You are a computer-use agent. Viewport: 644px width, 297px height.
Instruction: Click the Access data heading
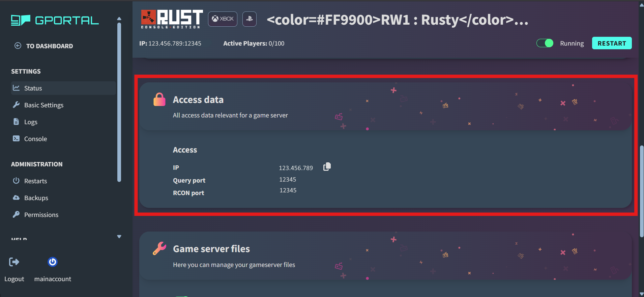198,100
